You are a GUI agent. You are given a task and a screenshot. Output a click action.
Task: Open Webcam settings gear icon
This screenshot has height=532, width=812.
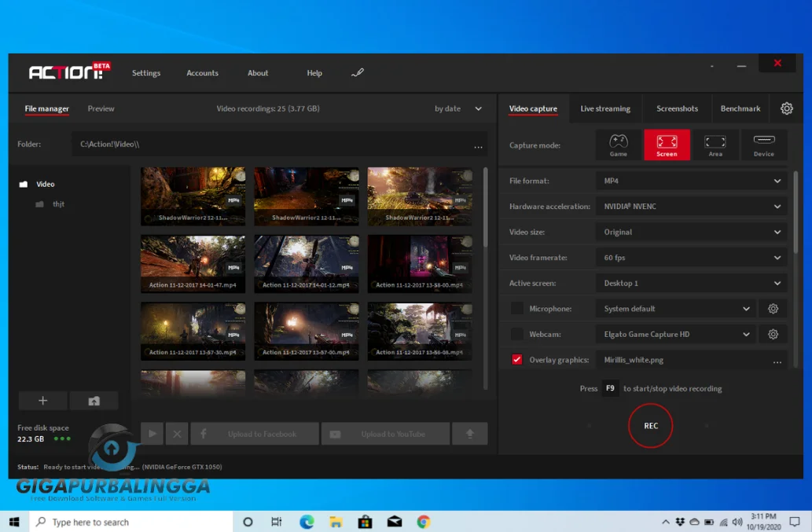click(x=773, y=334)
